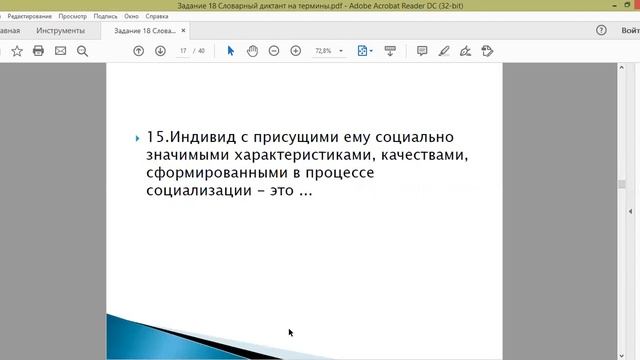Click the read mode scrolling icon
Viewport: 640px width, 360px height.
click(390, 51)
